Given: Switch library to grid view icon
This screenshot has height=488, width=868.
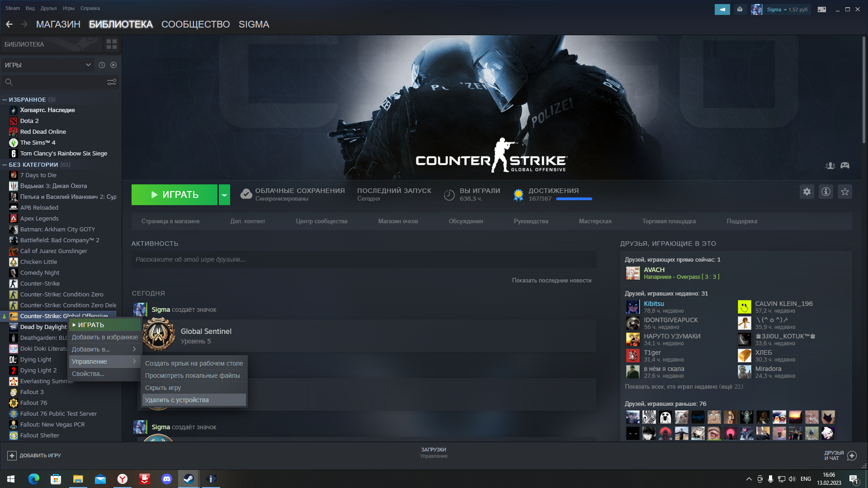Looking at the screenshot, I should (x=111, y=44).
